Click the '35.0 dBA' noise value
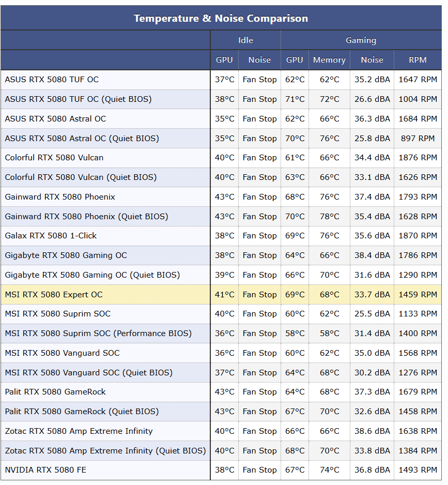Image resolution: width=448 pixels, height=485 pixels. coord(372,353)
